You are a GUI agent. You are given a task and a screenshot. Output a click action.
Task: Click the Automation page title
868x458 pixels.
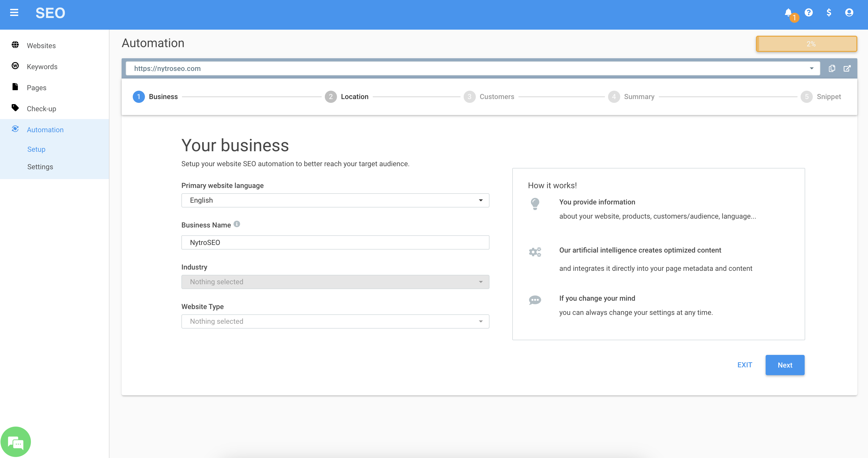[153, 43]
